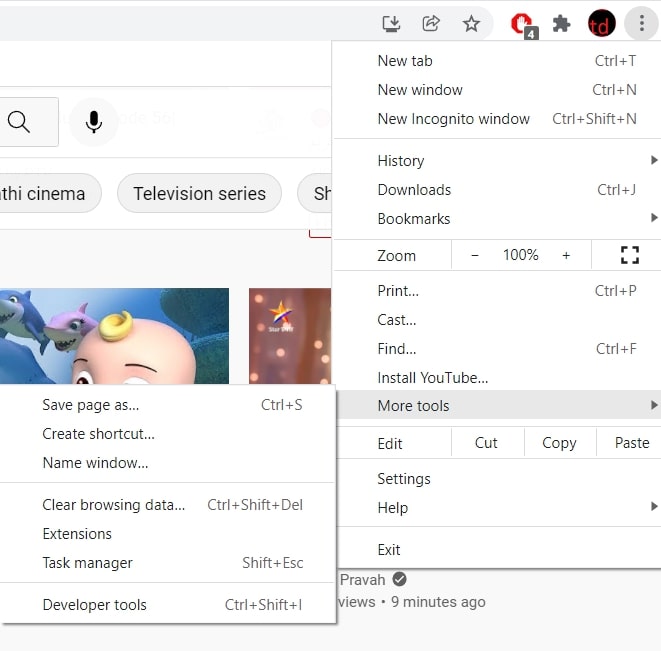Toggle fullscreen mode in Zoom row

pyautogui.click(x=630, y=255)
